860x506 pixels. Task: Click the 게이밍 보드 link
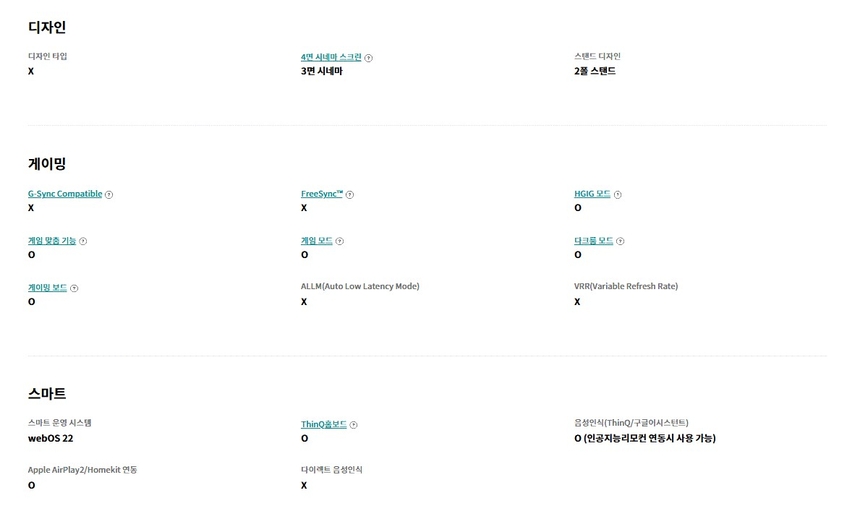47,287
